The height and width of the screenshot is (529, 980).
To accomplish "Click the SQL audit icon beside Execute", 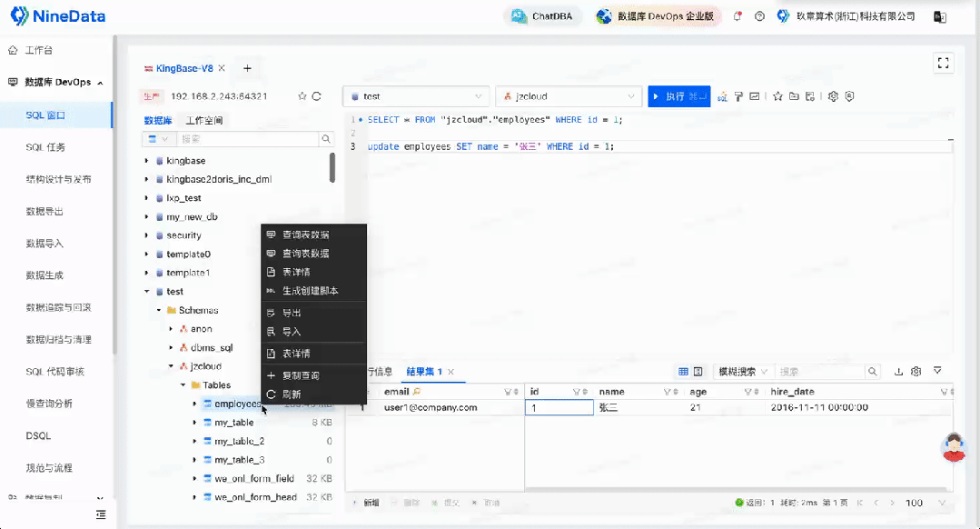I will [x=722, y=97].
